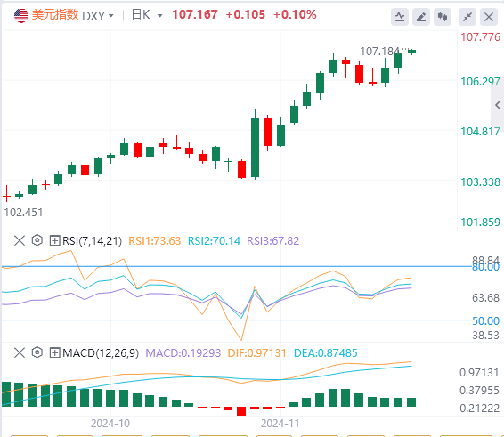Screen dimensions: 504x437
Task: Select the pencil drawing tool
Action: pyautogui.click(x=421, y=17)
